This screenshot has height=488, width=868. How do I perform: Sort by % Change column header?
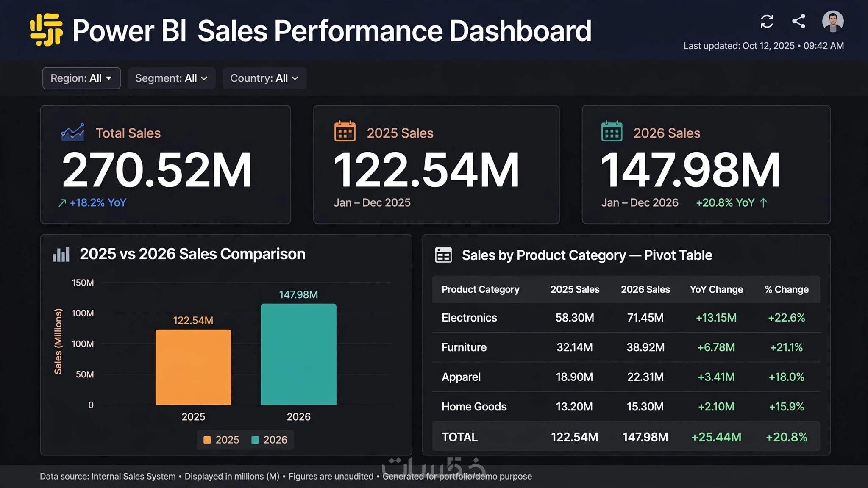tap(787, 289)
